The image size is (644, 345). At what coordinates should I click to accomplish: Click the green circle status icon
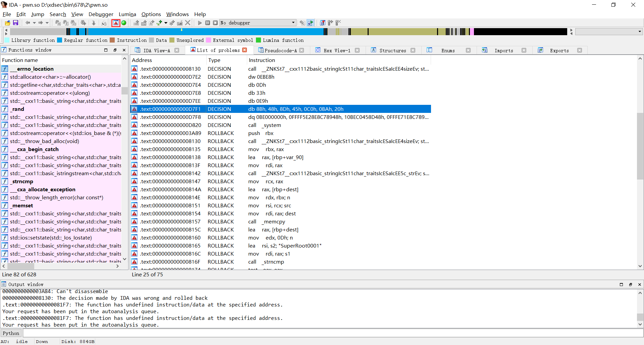click(124, 23)
